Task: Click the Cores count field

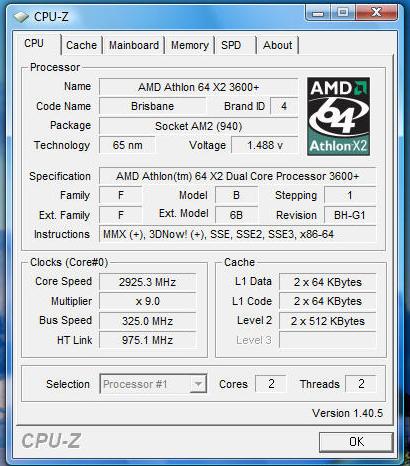Action: click(x=271, y=384)
